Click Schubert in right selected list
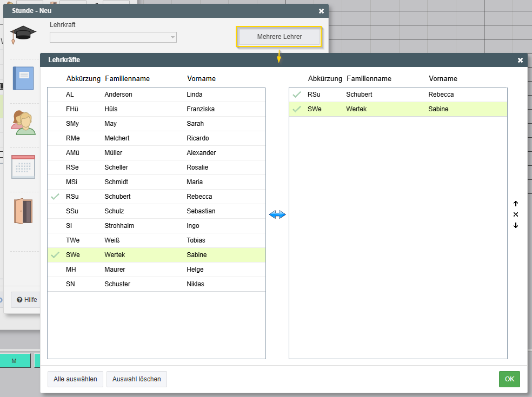The width and height of the screenshot is (532, 397). pyautogui.click(x=359, y=95)
